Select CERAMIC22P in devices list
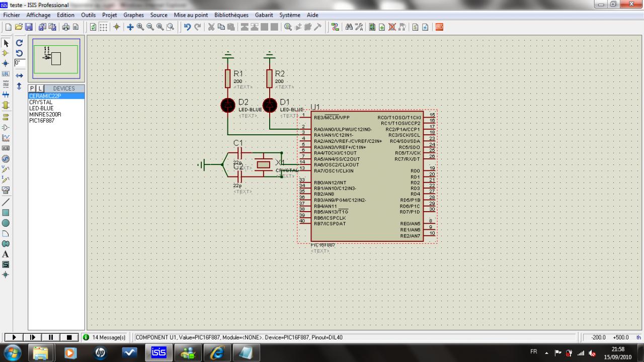 pyautogui.click(x=56, y=96)
